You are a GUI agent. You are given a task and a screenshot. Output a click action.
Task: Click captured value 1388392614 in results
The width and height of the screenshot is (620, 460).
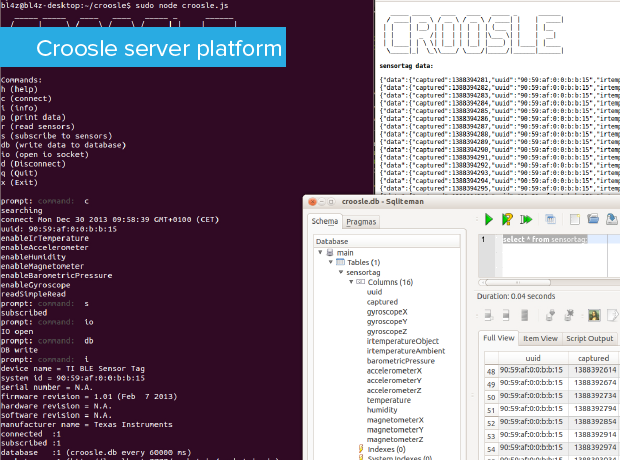595,370
